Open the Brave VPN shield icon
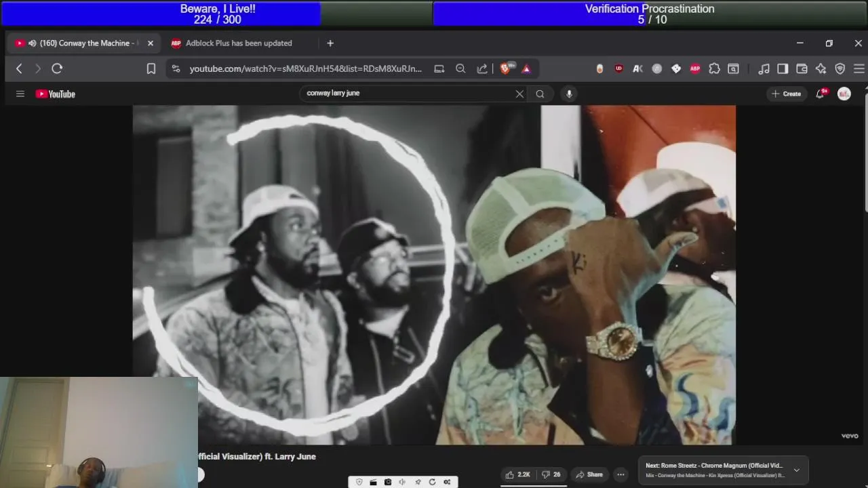868x488 pixels. pyautogui.click(x=840, y=68)
